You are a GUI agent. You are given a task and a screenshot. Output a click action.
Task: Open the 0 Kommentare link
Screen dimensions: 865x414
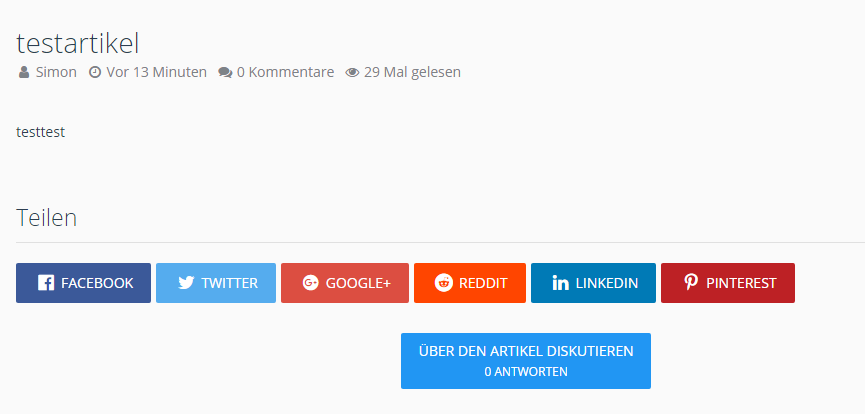(x=285, y=72)
